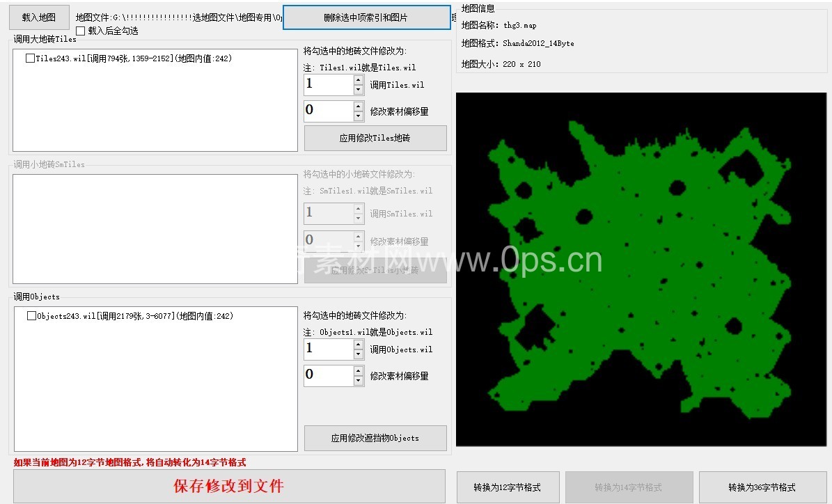Check the Objects243.wil list item
Viewport: 832px width, 504px height.
pyautogui.click(x=31, y=316)
